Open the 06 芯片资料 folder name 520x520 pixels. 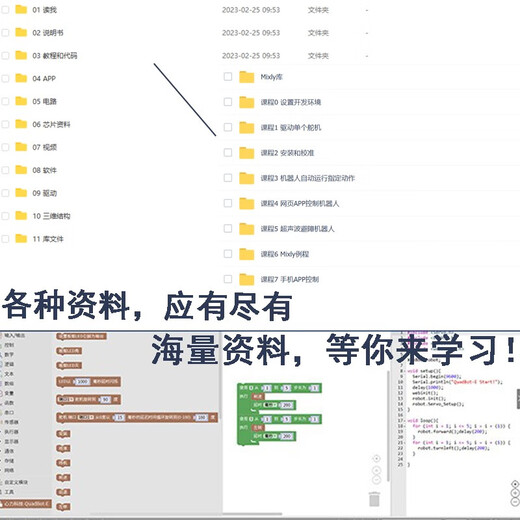point(51,124)
